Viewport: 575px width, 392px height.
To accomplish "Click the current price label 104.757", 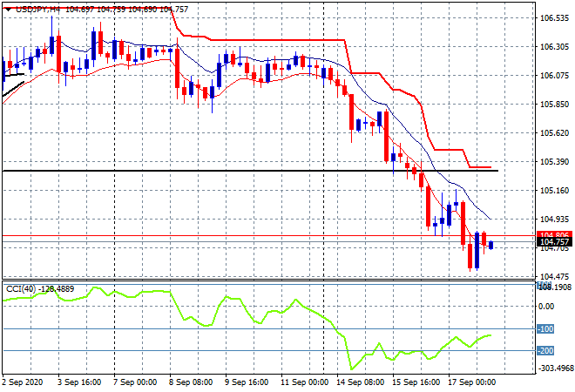I will click(x=554, y=242).
